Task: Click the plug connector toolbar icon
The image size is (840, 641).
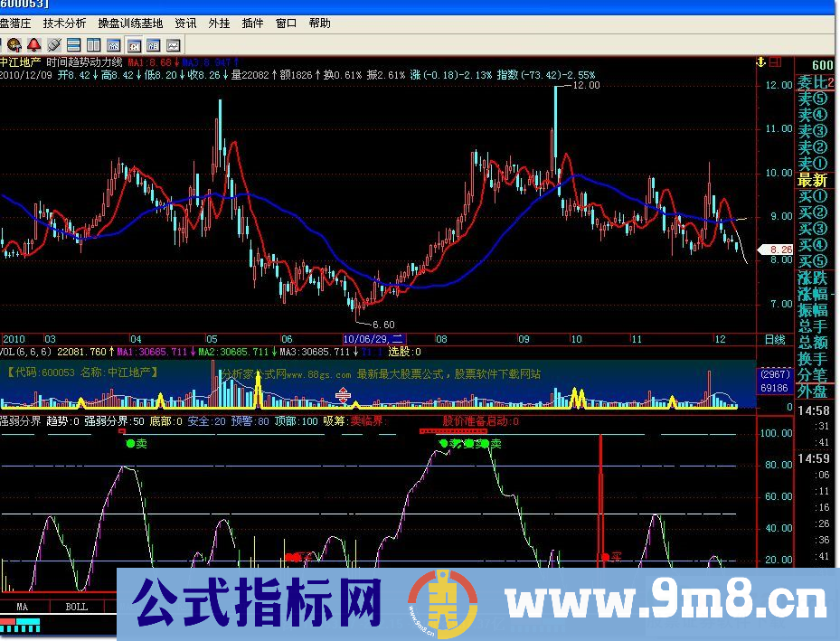Action: click(54, 45)
